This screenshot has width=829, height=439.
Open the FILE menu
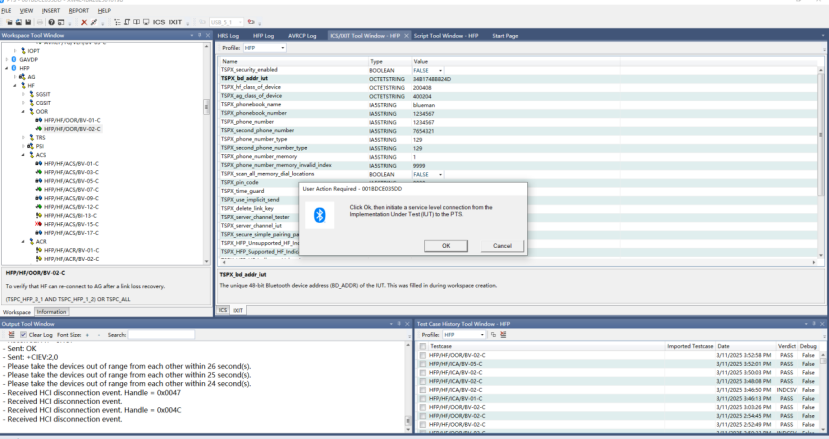click(x=6, y=11)
